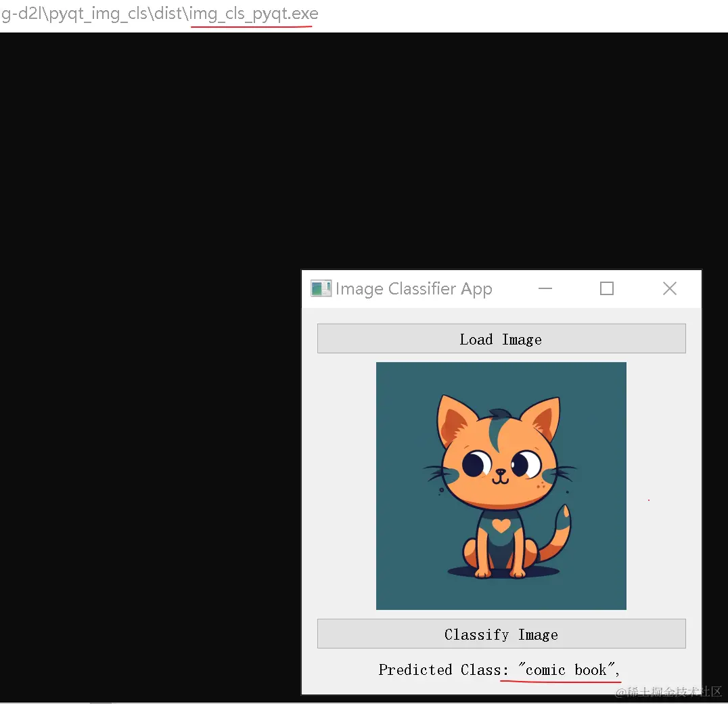Click the Classify Image button

click(x=501, y=634)
